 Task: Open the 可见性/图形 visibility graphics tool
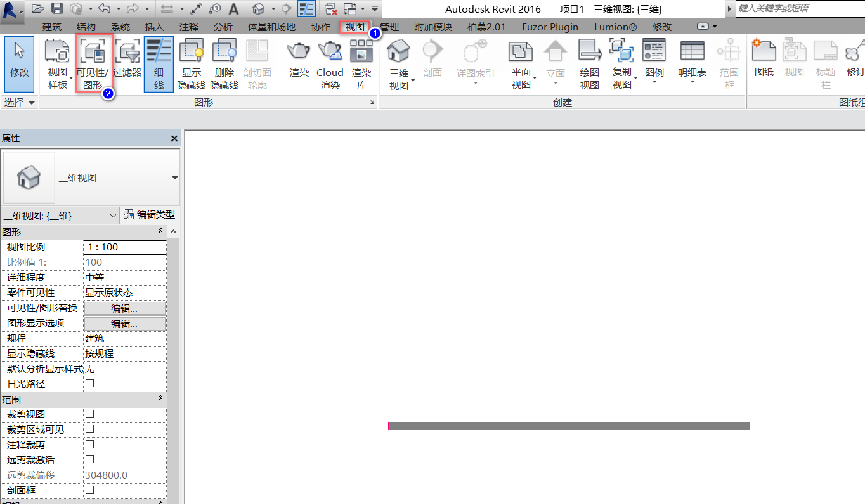[x=94, y=63]
